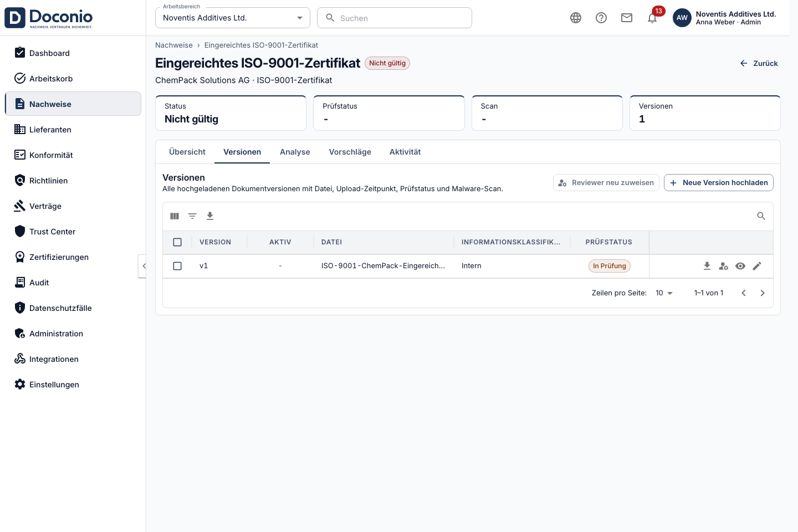Change rows per page dropdown

664,293
